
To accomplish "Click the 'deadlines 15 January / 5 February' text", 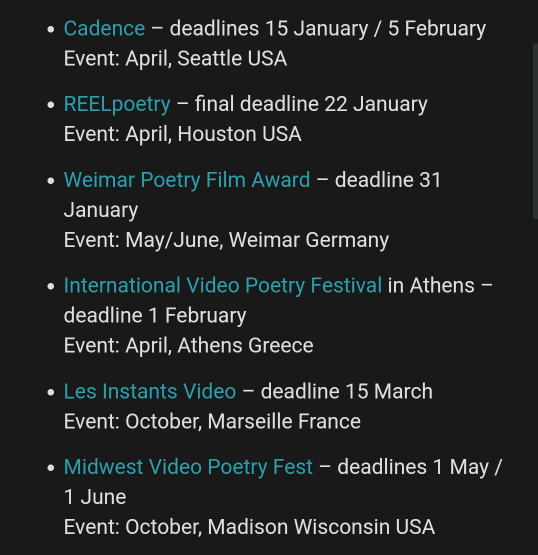I will click(328, 28).
